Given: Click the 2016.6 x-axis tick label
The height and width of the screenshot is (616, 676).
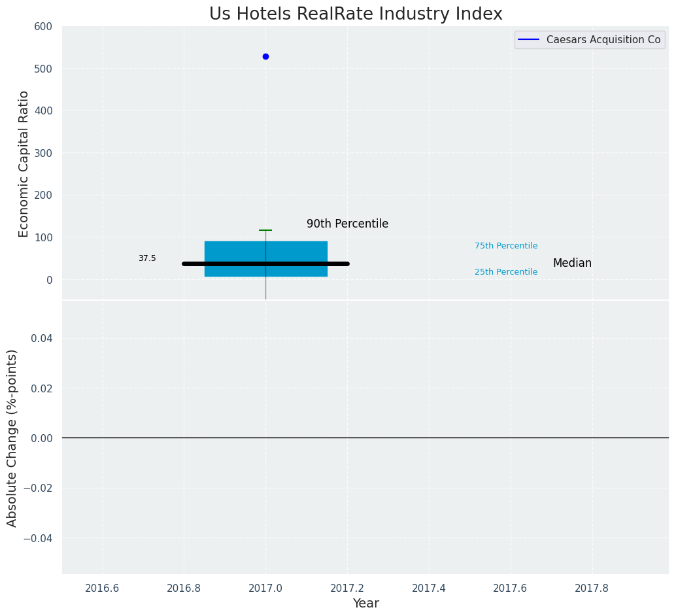Looking at the screenshot, I should [102, 588].
